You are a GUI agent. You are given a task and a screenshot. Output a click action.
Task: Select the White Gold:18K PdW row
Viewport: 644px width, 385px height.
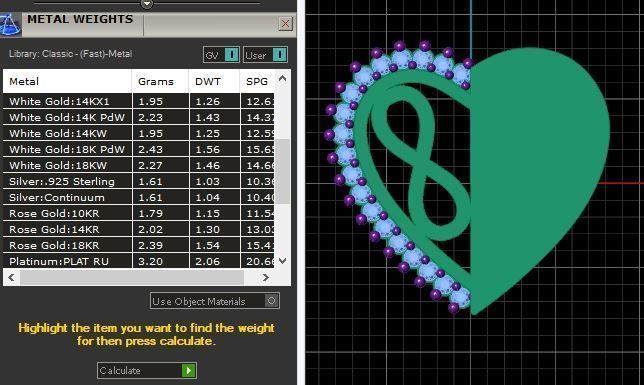138,149
